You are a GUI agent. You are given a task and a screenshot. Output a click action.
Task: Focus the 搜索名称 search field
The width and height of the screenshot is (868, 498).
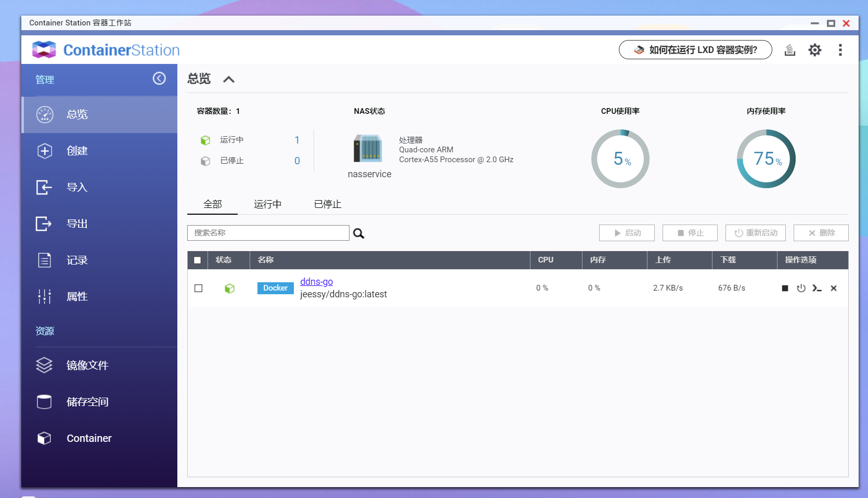point(268,233)
